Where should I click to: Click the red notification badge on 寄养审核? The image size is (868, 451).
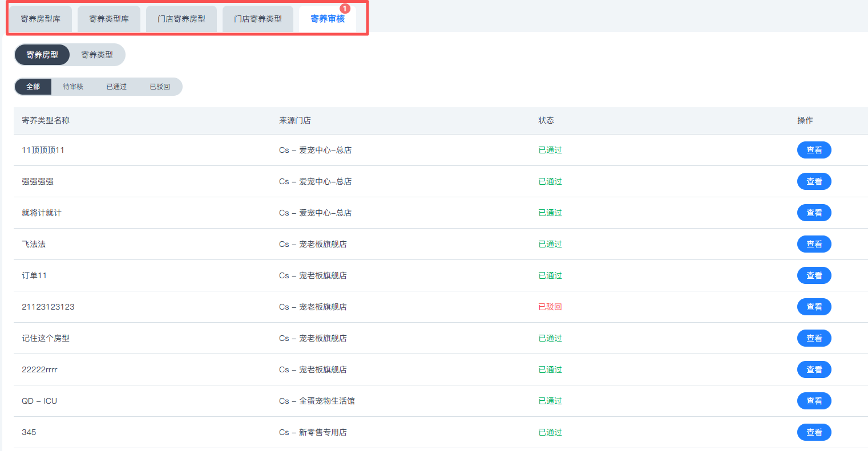click(345, 9)
